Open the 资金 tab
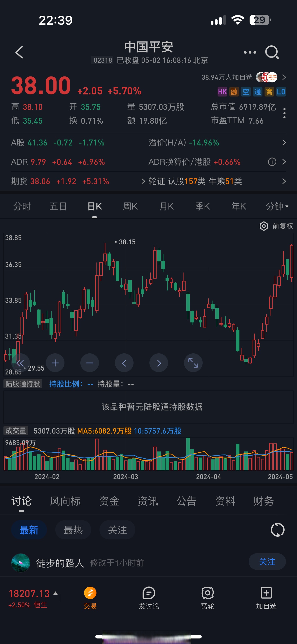Screen dimensions: 297x644 109,501
